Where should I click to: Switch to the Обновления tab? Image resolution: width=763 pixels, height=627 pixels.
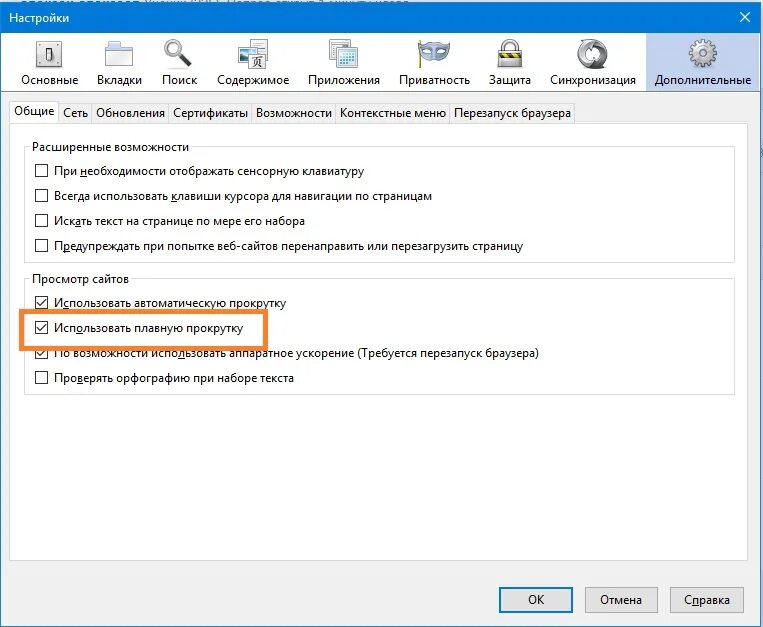130,113
